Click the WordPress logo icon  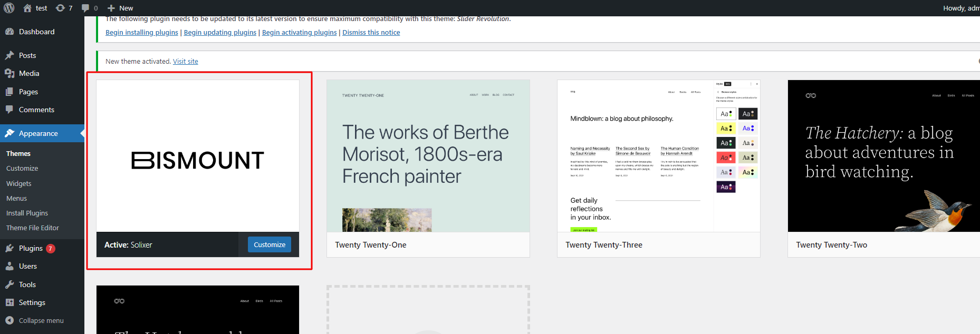9,8
